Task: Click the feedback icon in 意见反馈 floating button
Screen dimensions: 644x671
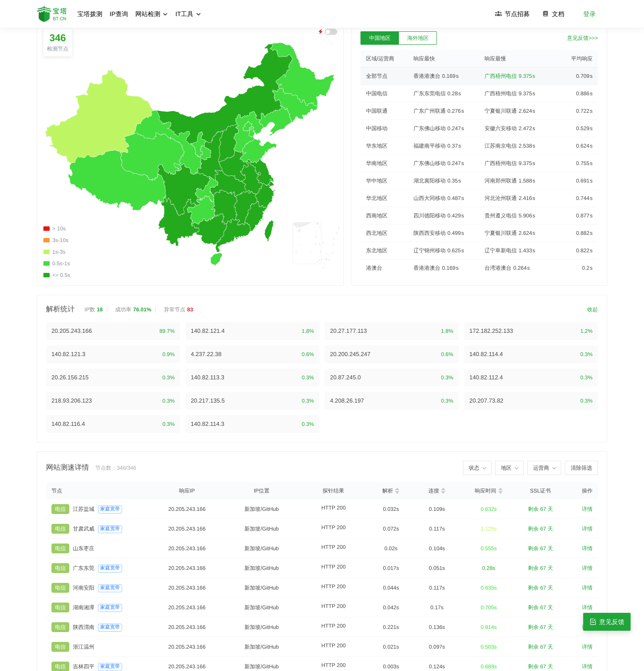Action: (x=593, y=622)
